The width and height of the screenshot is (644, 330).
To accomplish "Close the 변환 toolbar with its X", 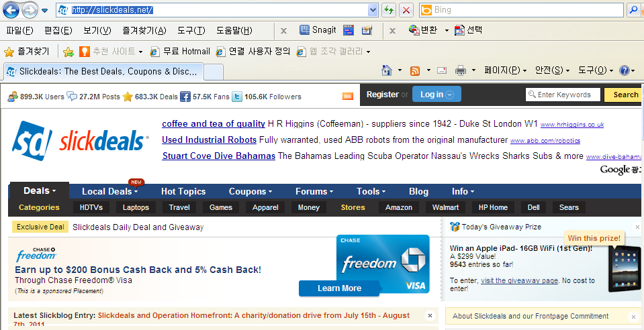I will (392, 31).
